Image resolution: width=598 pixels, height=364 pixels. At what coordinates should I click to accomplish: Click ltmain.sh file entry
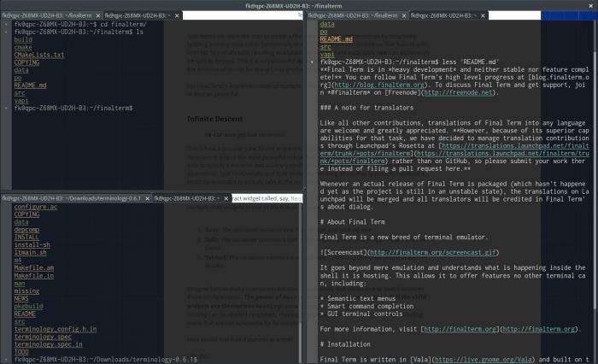pyautogui.click(x=30, y=253)
